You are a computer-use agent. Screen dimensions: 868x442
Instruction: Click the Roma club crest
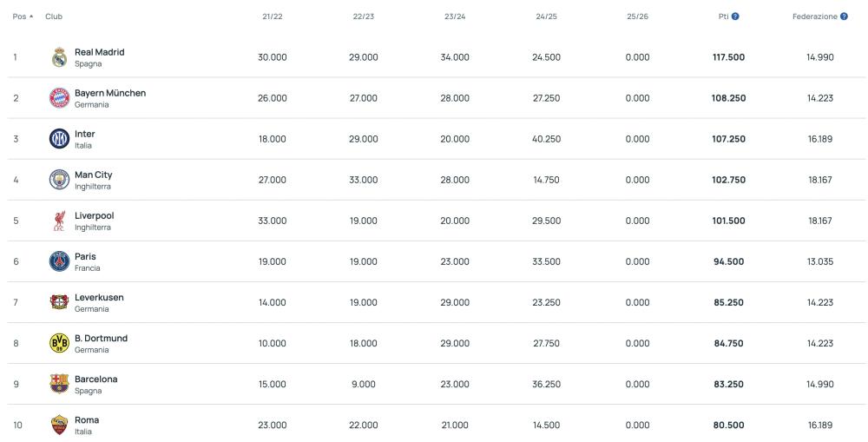[x=59, y=425]
